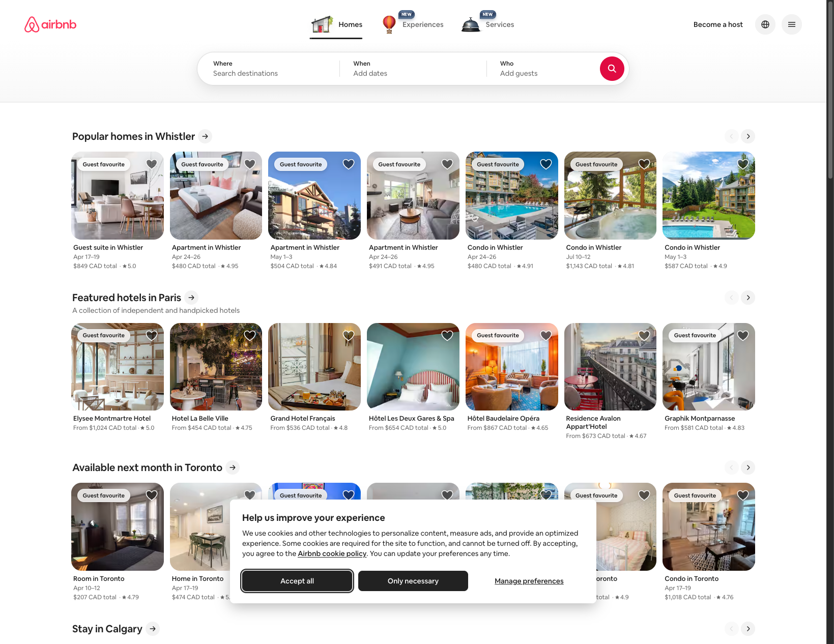Open arrow beside Available next month in Toronto

coord(233,467)
